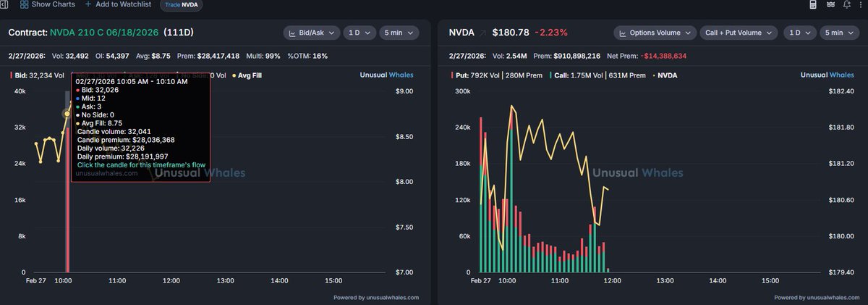Click the Show Charts label

pyautogui.click(x=54, y=4)
